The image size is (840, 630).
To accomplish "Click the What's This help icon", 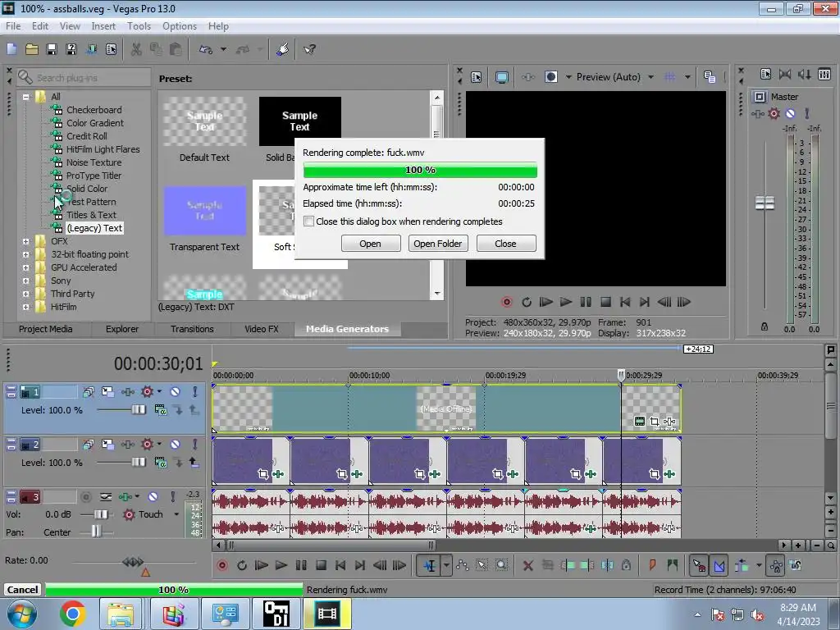I will click(309, 49).
